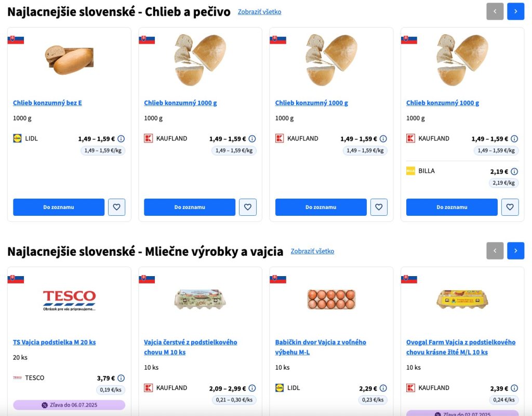Viewport: 532px width, 416px height.
Task: Open Zobraziť všetko for Chlieb a pečivo
Action: [x=259, y=11]
